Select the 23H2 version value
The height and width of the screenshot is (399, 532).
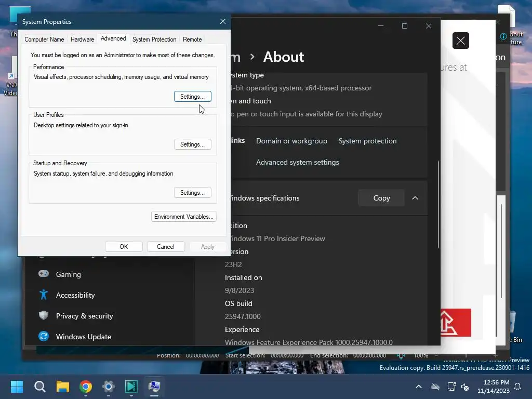pos(233,264)
